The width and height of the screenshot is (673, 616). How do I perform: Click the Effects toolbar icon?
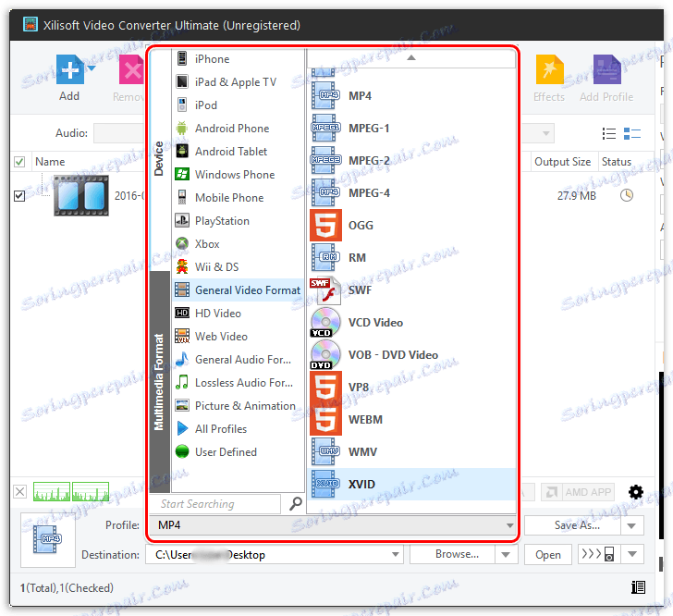point(549,69)
